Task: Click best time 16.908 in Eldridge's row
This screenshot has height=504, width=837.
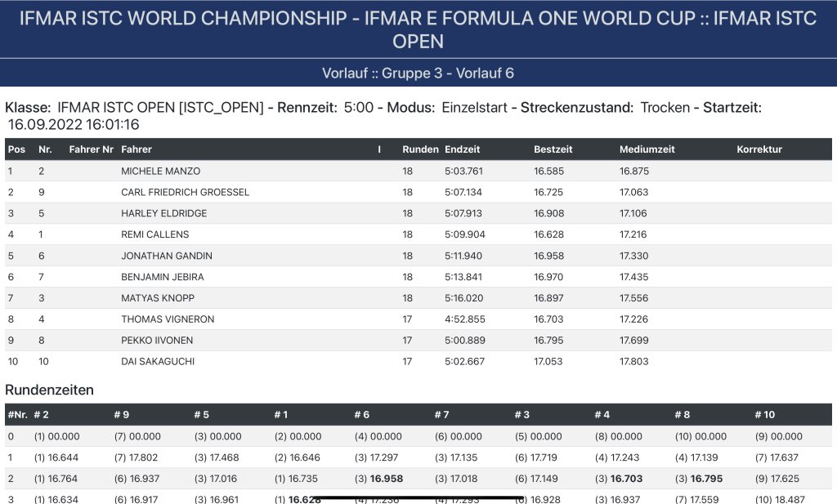Action: 548,213
